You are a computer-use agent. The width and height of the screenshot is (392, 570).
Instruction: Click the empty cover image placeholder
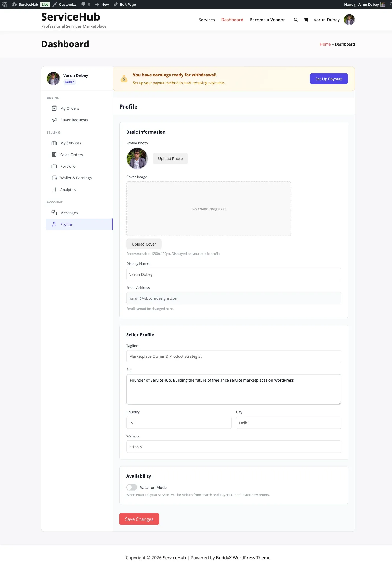pos(209,209)
